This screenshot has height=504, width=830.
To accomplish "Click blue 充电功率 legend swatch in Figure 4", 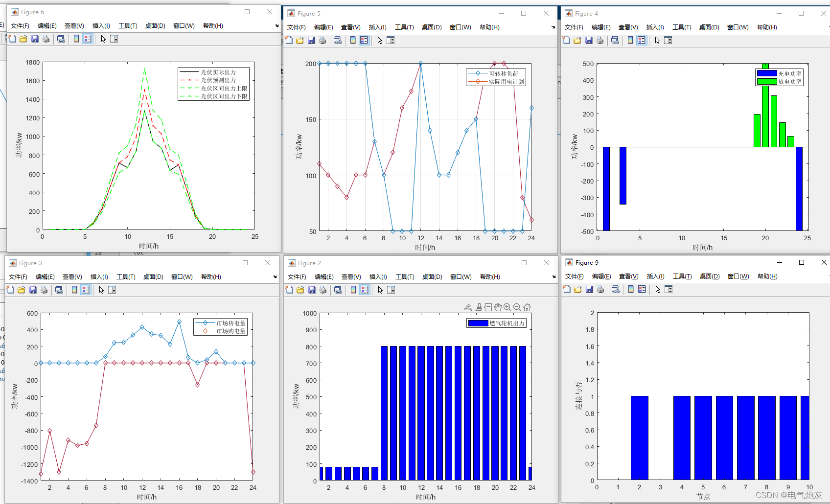I will point(767,73).
